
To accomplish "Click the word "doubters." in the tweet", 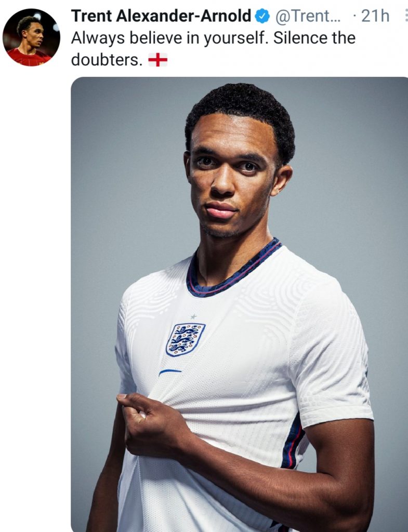I will point(107,60).
